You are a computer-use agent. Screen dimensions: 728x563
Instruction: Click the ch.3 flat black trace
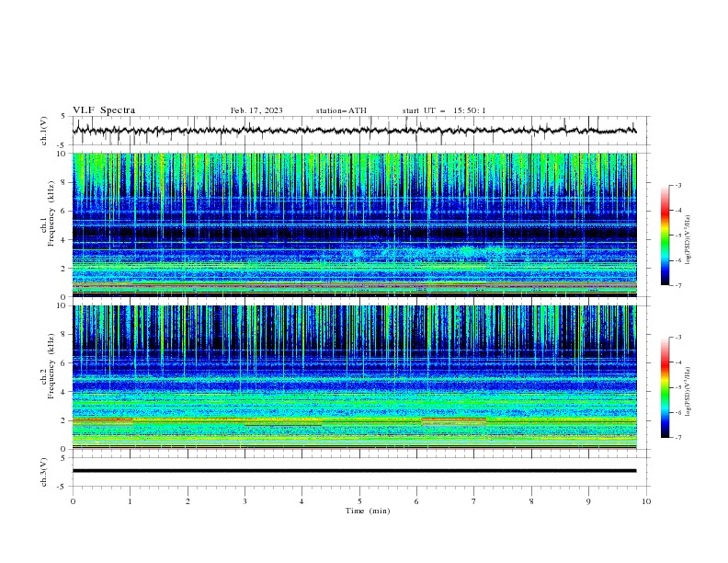point(354,471)
